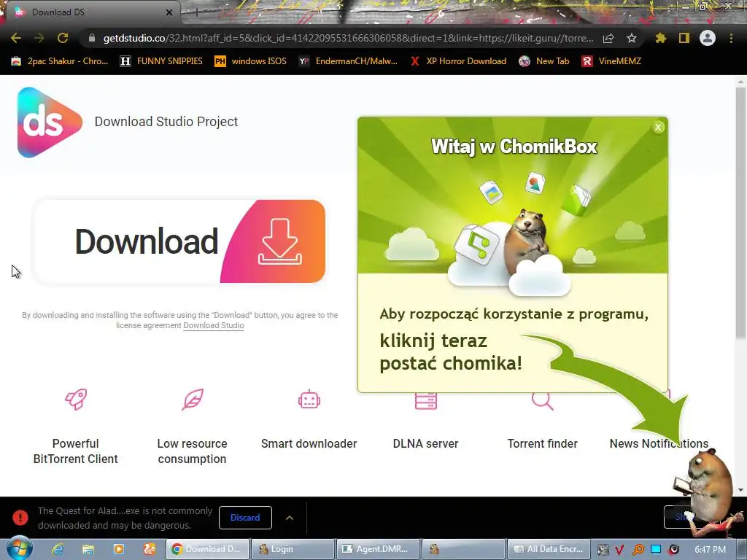747x560 pixels.
Task: Bookmark this page with the star icon
Action: (632, 38)
